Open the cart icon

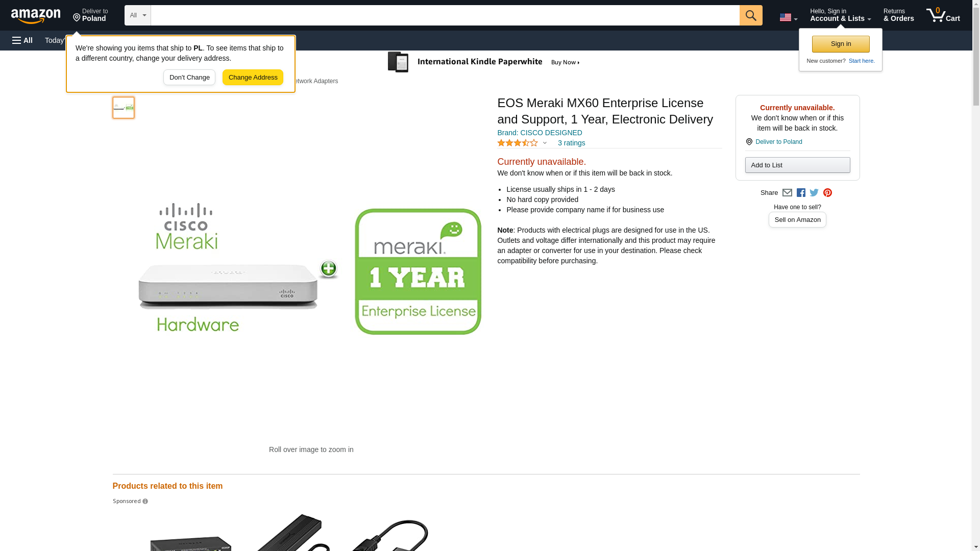(943, 15)
